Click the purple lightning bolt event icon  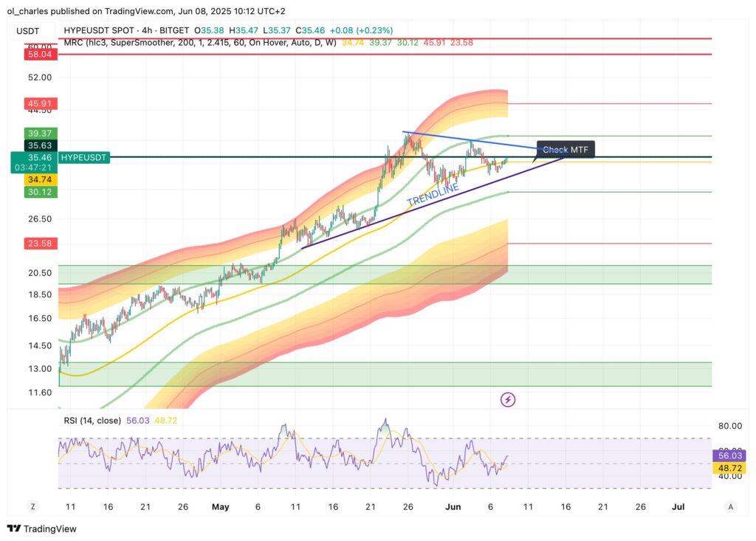coord(508,400)
